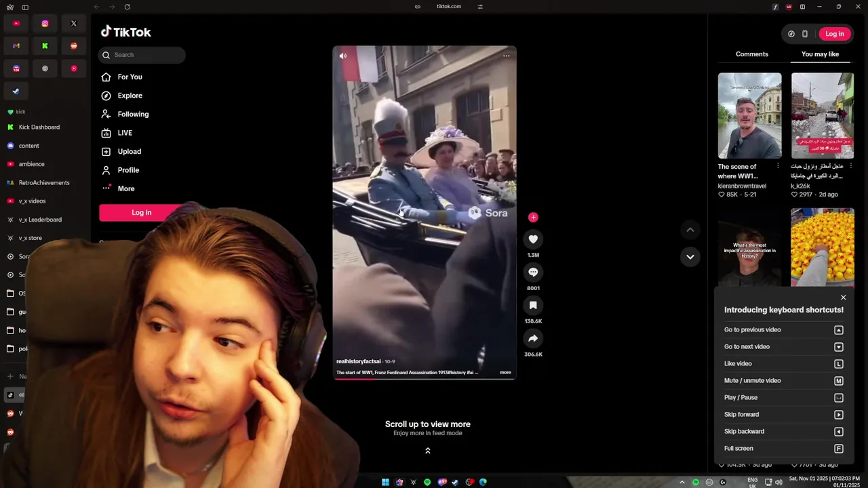The height and width of the screenshot is (488, 868).
Task: Open the Profile page
Action: point(120,170)
